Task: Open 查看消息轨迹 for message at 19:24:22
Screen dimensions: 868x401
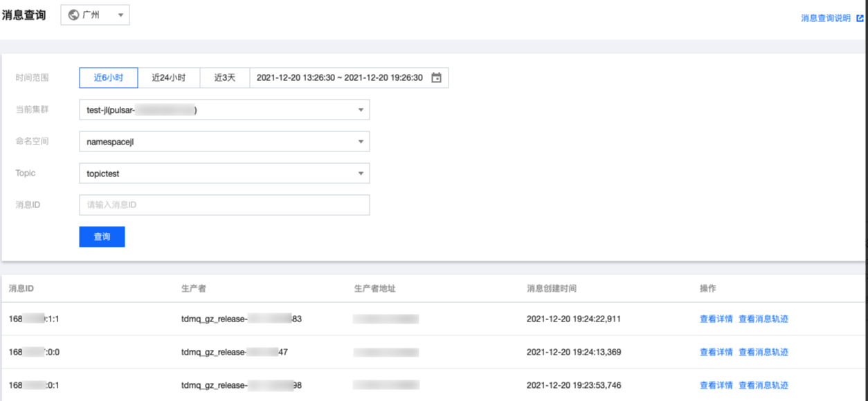Action: [763, 319]
